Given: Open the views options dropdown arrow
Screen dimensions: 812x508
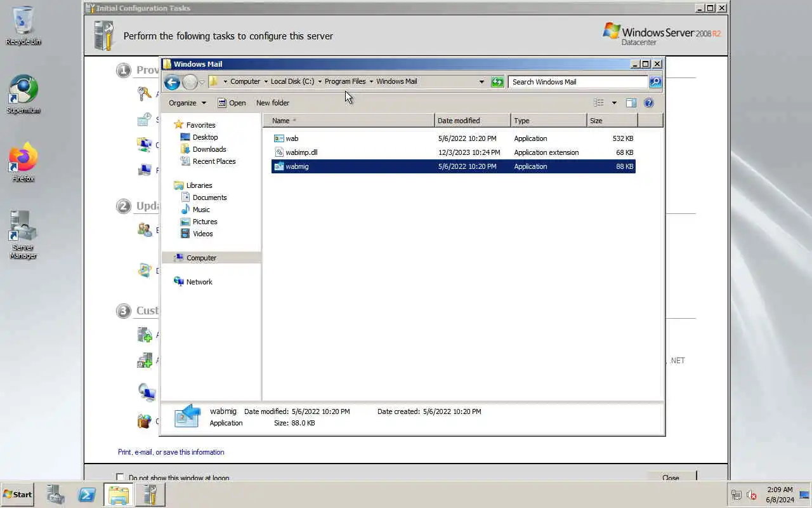Looking at the screenshot, I should tap(614, 103).
